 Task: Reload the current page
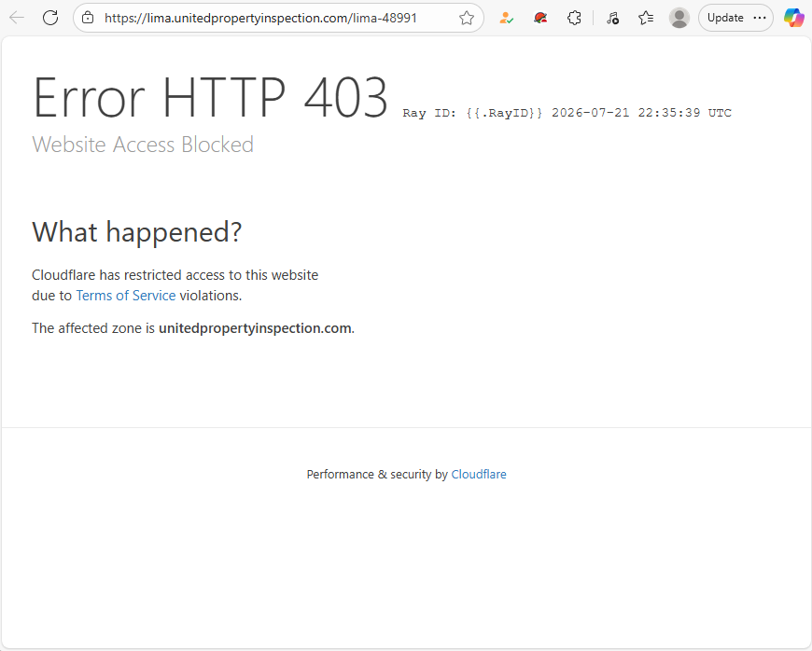(x=50, y=18)
